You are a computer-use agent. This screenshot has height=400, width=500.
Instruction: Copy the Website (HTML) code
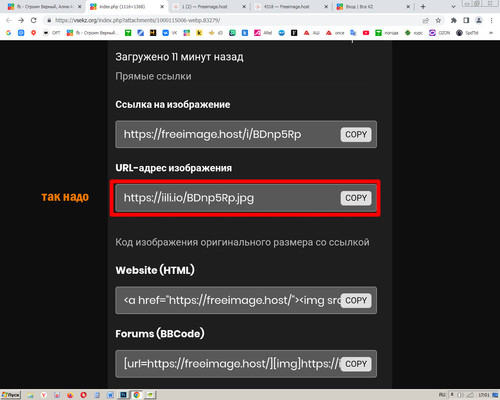pyautogui.click(x=356, y=300)
